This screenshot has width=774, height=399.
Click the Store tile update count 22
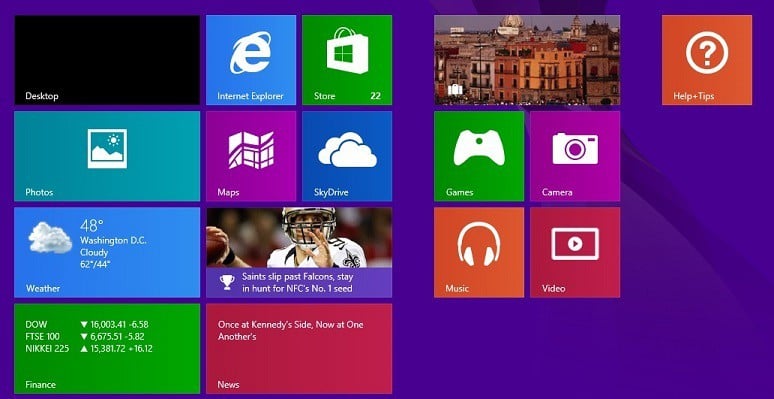pyautogui.click(x=376, y=96)
